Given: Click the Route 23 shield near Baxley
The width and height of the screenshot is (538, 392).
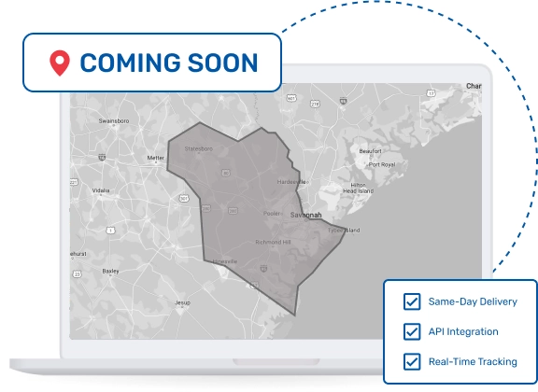Looking at the screenshot, I should point(78,274).
